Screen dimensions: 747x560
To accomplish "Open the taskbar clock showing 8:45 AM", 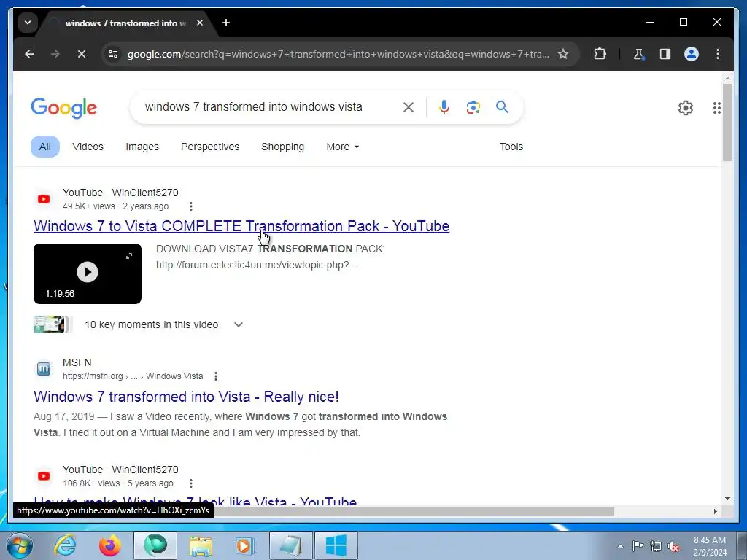I will [x=710, y=546].
